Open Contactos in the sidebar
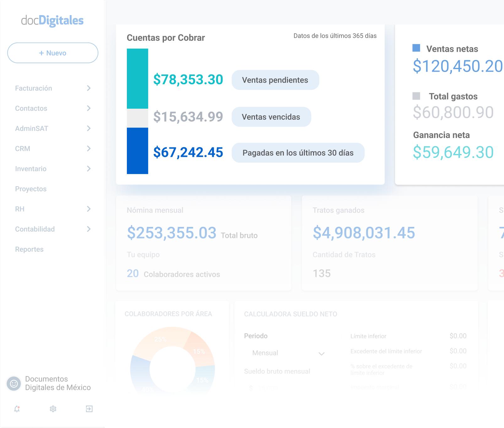The width and height of the screenshot is (504, 428). [x=31, y=108]
